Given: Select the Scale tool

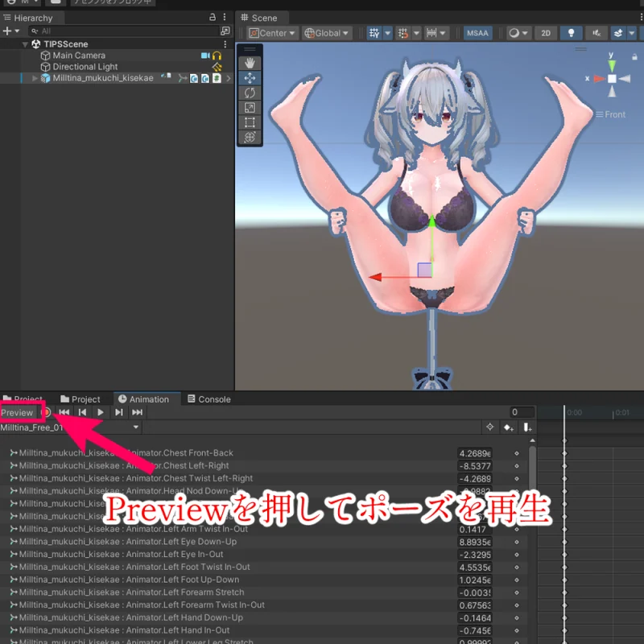Looking at the screenshot, I should click(250, 108).
